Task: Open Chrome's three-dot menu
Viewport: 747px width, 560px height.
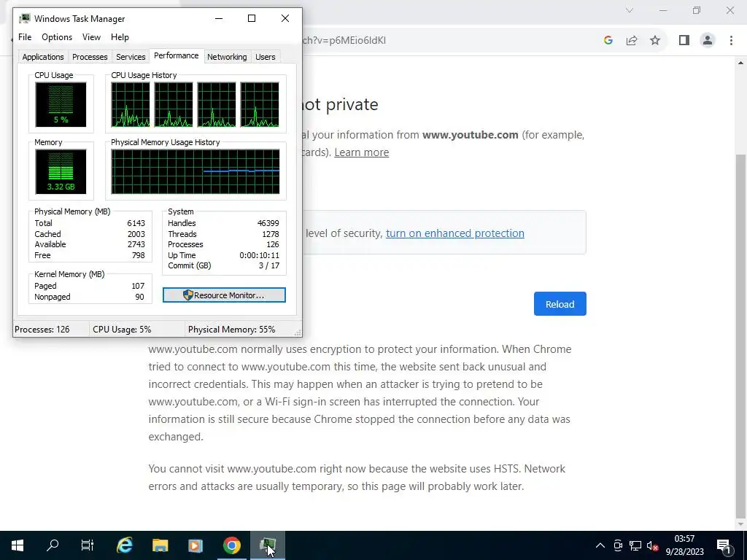Action: tap(731, 41)
